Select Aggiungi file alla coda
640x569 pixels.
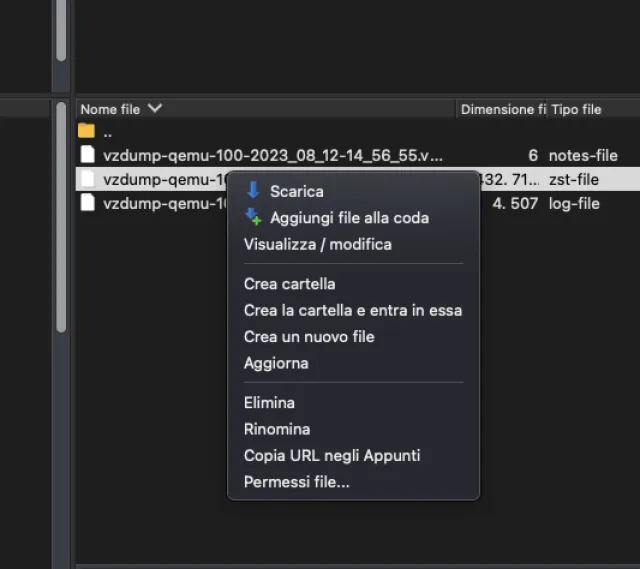point(349,218)
